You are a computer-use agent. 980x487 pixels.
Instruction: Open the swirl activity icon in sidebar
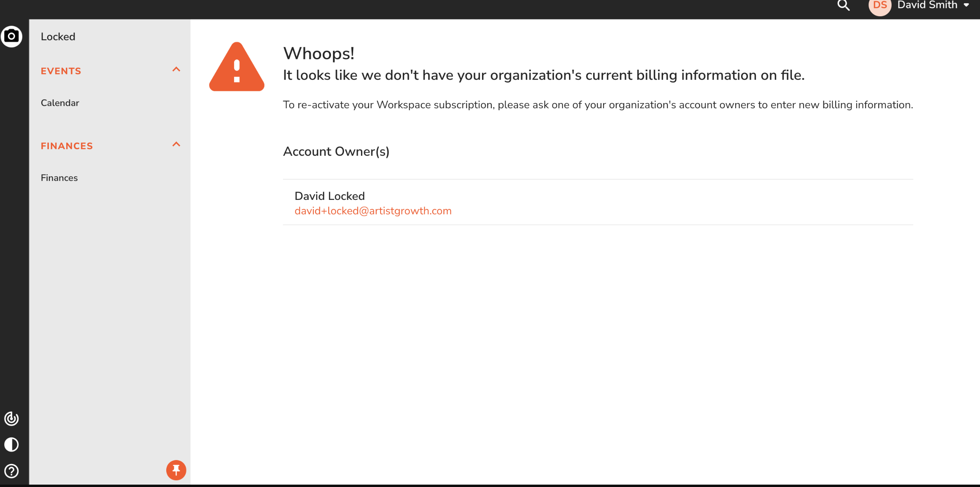tap(12, 418)
